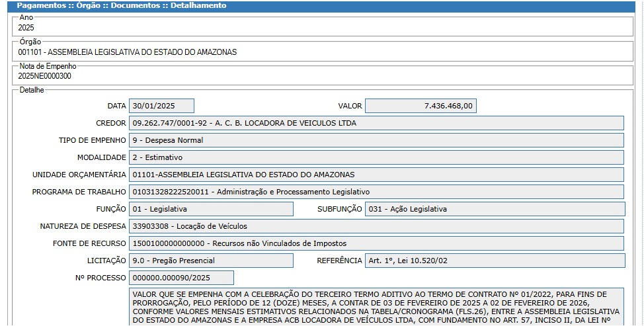Click the Pagamentos Detalhamento breadcrumb header
The height and width of the screenshot is (326, 644).
pos(121,5)
